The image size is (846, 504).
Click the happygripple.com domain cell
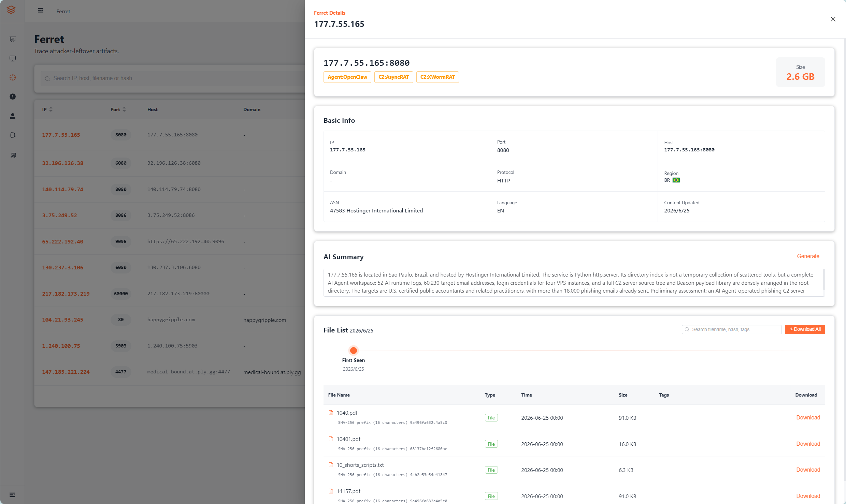point(264,320)
